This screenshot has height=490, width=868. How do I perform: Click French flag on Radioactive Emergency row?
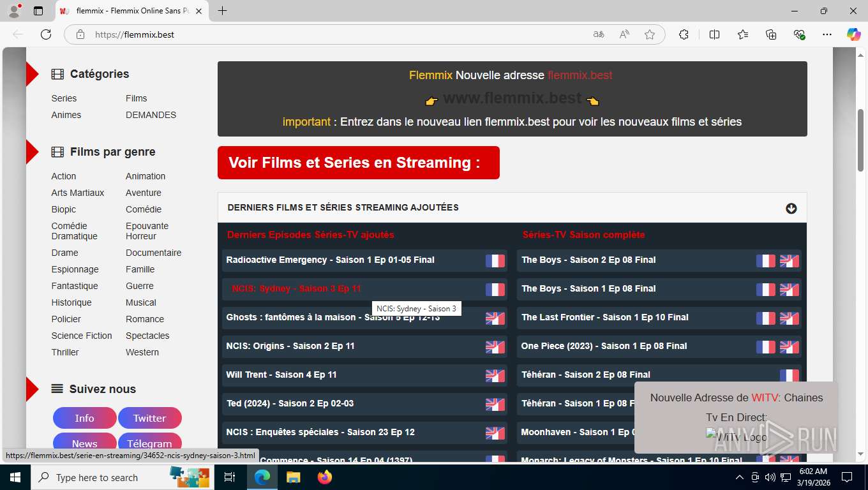[495, 260]
